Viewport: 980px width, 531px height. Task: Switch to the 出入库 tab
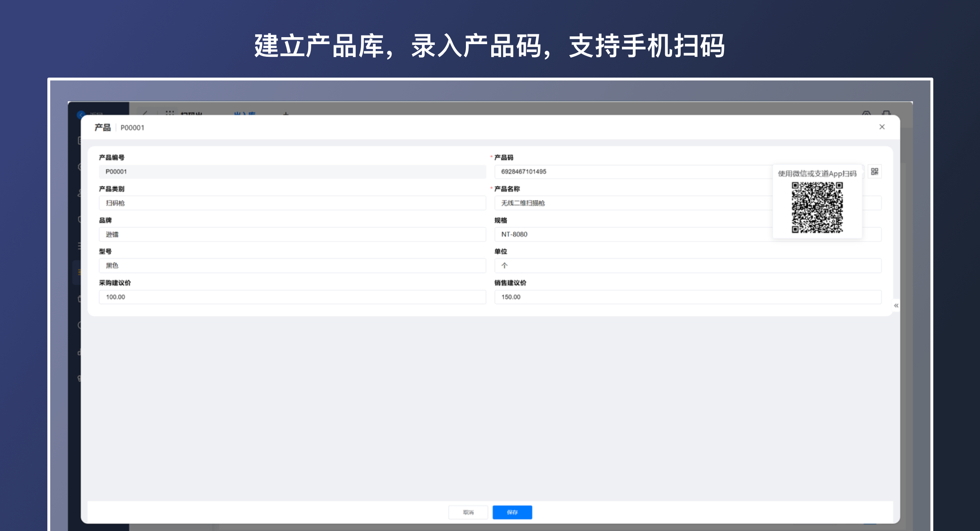(x=244, y=113)
